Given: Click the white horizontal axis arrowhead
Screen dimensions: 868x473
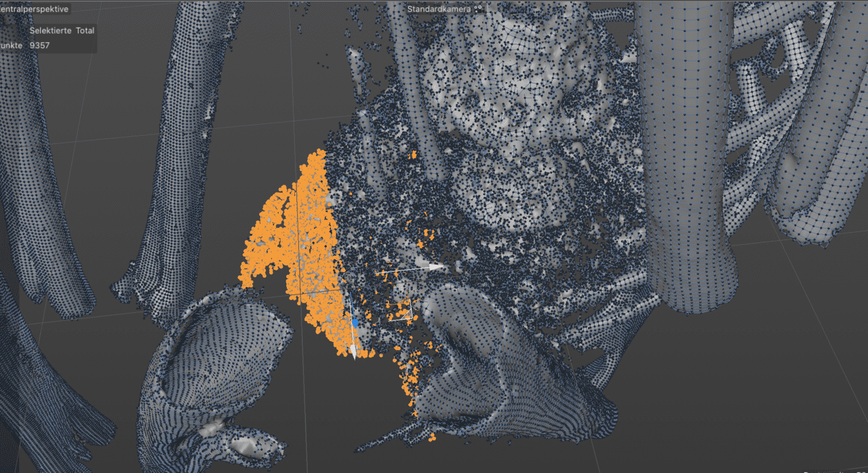Looking at the screenshot, I should 435,267.
